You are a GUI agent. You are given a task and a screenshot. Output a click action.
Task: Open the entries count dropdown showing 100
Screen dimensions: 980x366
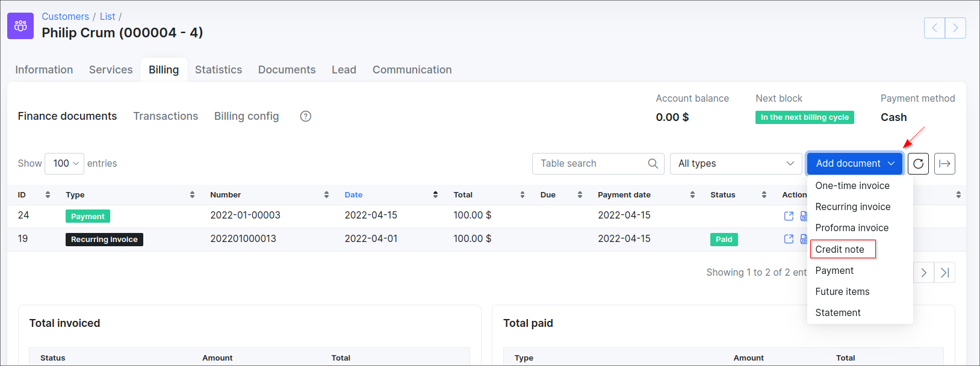(64, 164)
